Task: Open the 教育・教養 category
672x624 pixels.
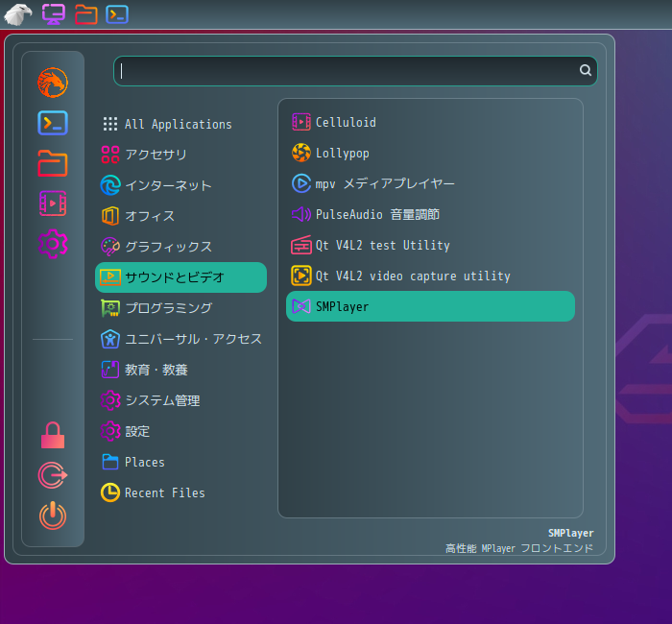Action: (180, 370)
